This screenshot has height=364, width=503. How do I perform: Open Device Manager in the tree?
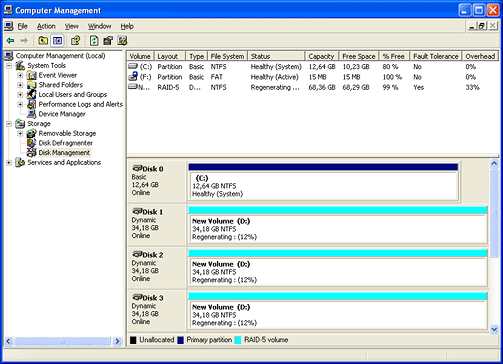(62, 114)
